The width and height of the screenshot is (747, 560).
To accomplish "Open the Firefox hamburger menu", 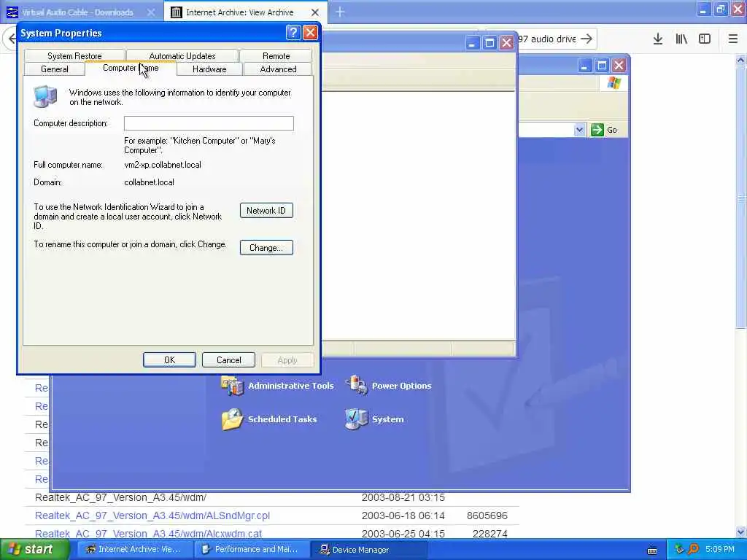I will (x=733, y=39).
